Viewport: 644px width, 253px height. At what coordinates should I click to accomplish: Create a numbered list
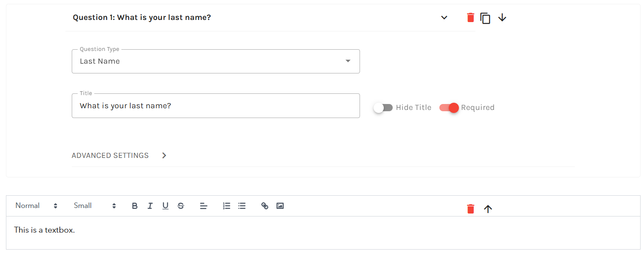click(227, 206)
